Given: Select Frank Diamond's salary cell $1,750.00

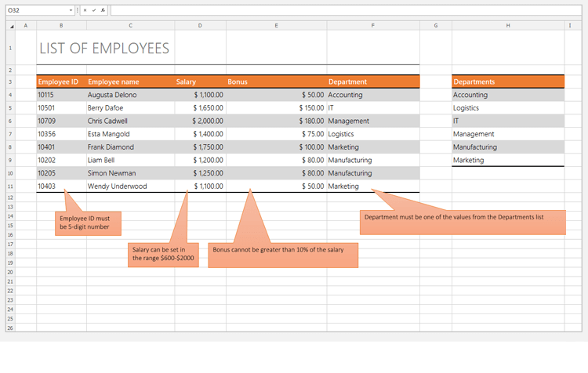Looking at the screenshot, I should click(x=200, y=147).
